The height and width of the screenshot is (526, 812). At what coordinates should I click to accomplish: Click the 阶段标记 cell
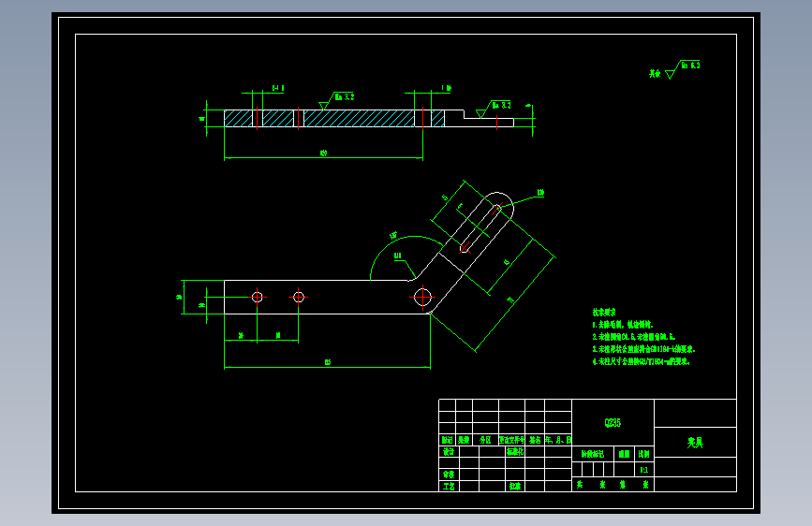593,454
